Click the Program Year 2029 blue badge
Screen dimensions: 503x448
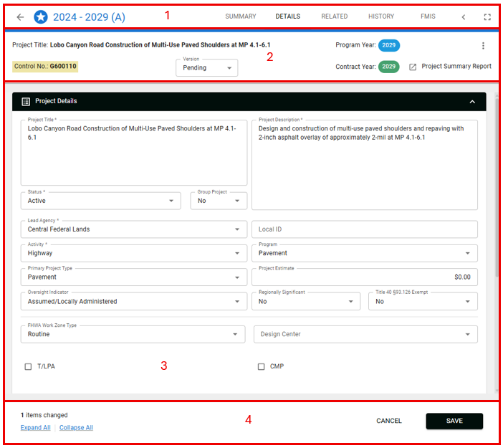tap(389, 45)
